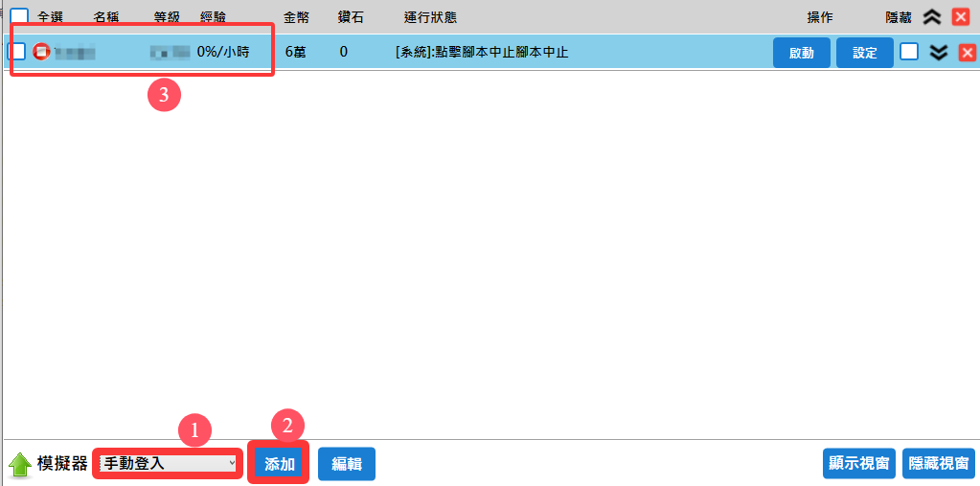Image resolution: width=980 pixels, height=486 pixels.
Task: Open row settings via 設定 button
Action: [864, 53]
